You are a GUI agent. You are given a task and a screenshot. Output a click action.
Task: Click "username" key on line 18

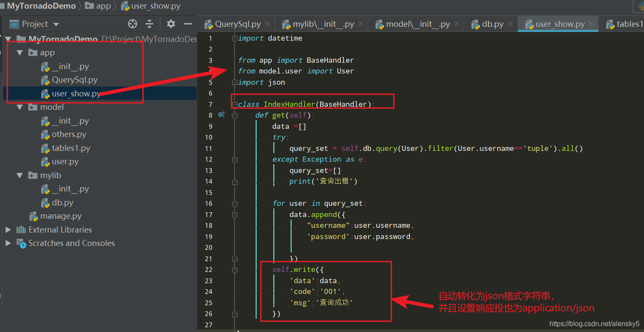tap(328, 226)
